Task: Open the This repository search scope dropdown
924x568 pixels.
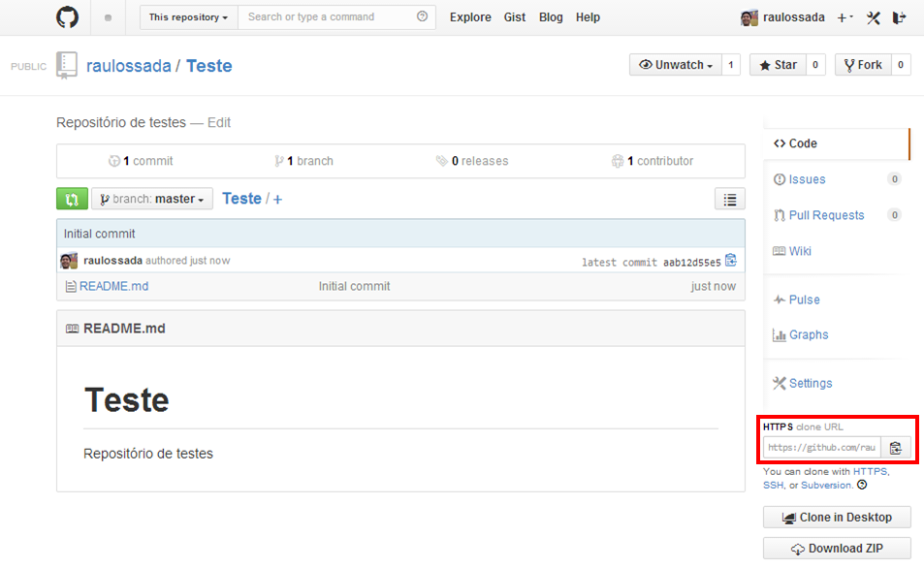Action: pyautogui.click(x=188, y=17)
